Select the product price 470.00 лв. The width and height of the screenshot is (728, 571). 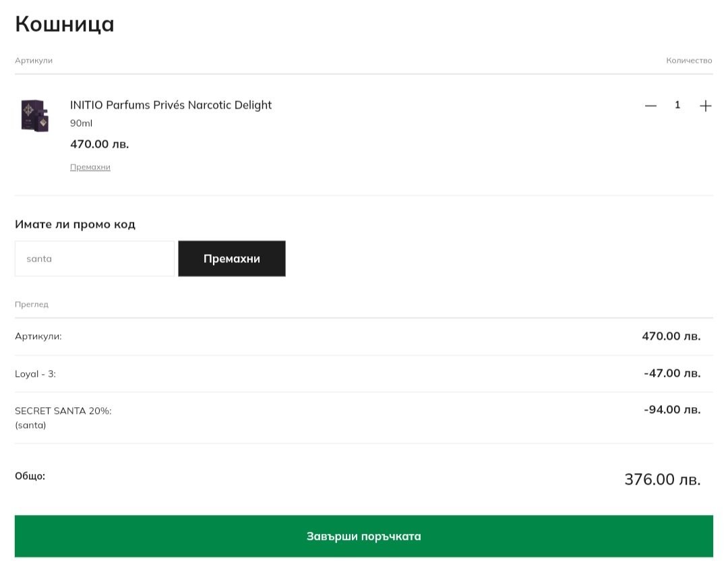coord(99,144)
